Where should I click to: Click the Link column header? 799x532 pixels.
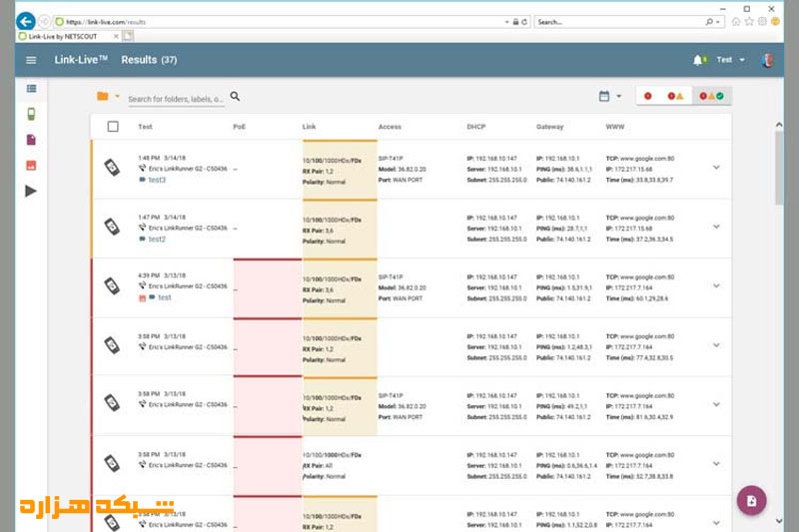click(x=309, y=127)
